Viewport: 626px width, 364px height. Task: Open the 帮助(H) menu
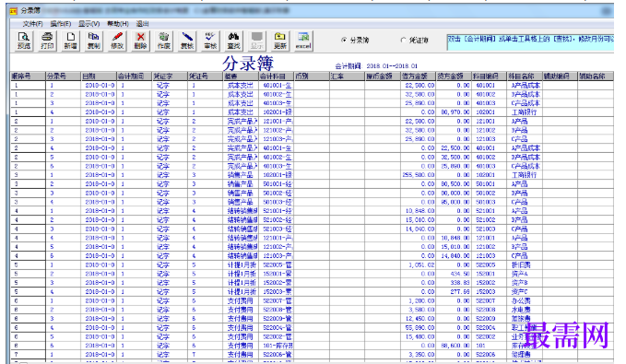pos(118,24)
